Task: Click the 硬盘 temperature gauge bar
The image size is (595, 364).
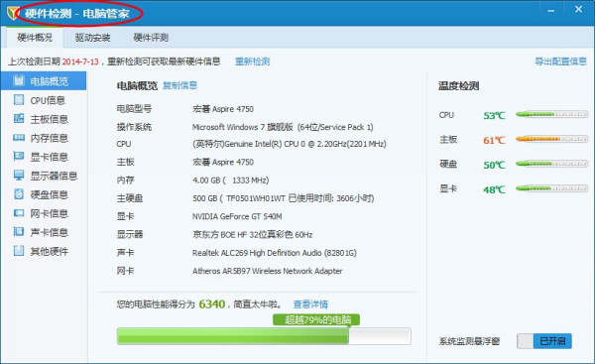Action: 551,164
